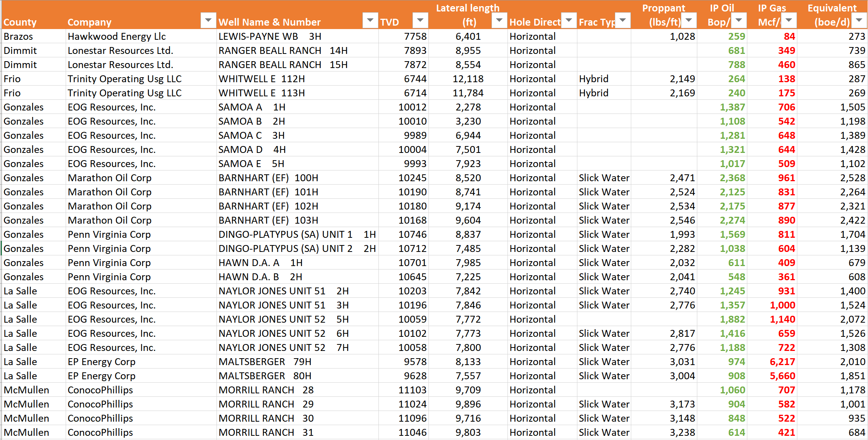Image resolution: width=868 pixels, height=440 pixels.
Task: Click the MORRILL RANCH 31 cell
Action: [298, 432]
